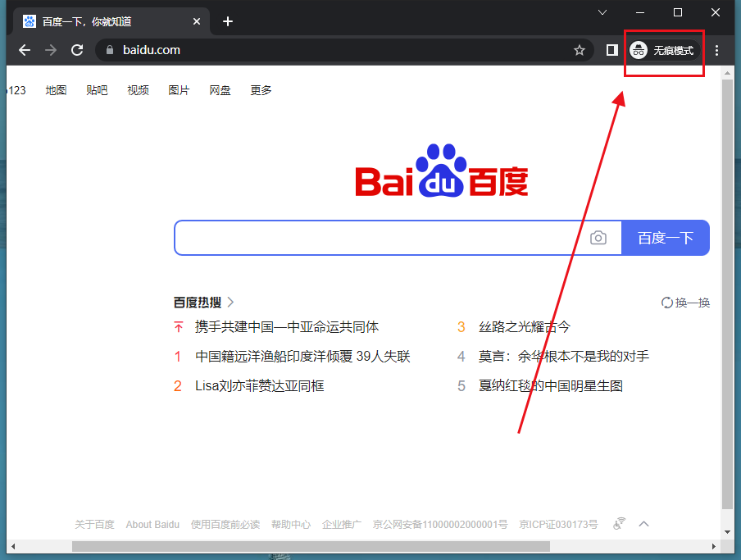Open 京ICP证030173号 link
Viewport: 741px width, 560px height.
click(558, 525)
